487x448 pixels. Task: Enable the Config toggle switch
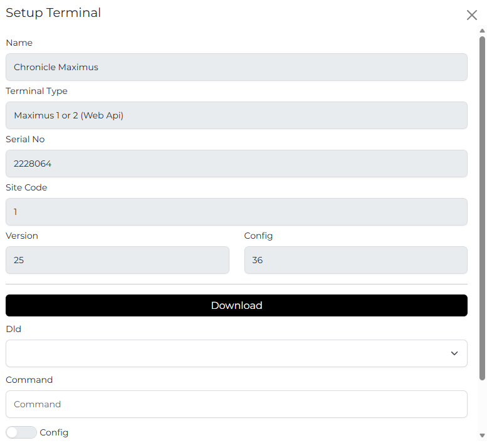point(21,432)
